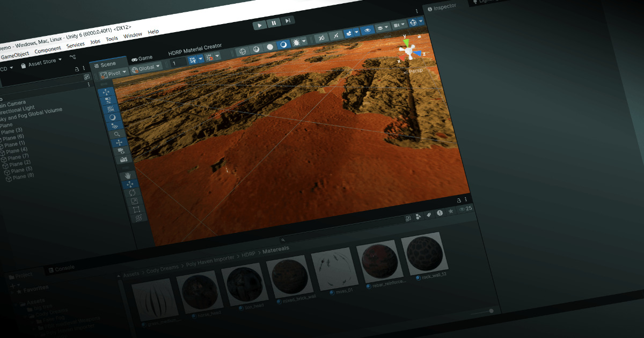Click the Pause button in the playback controls
Image resolution: width=644 pixels, height=338 pixels.
click(x=273, y=23)
